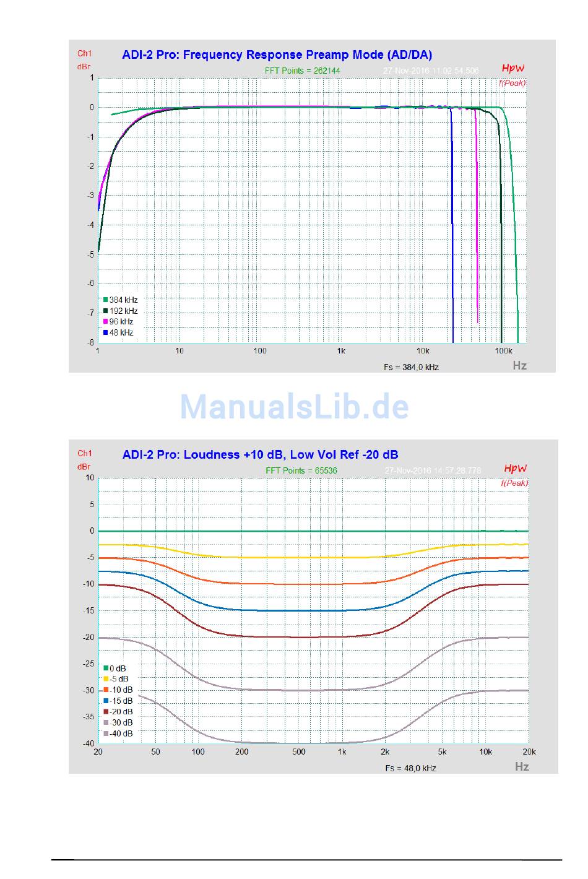Select "FFT Points = 262144" text
The width and height of the screenshot is (588, 879).
[x=302, y=71]
